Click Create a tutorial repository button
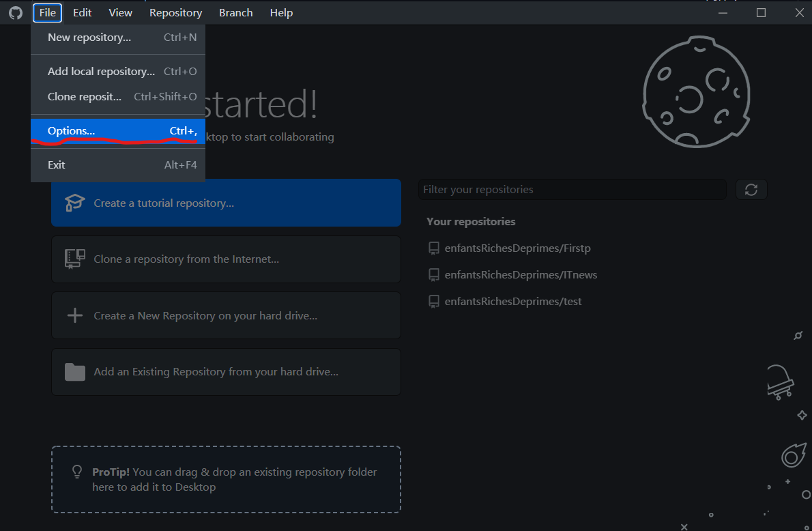This screenshot has width=812, height=531. coord(227,203)
